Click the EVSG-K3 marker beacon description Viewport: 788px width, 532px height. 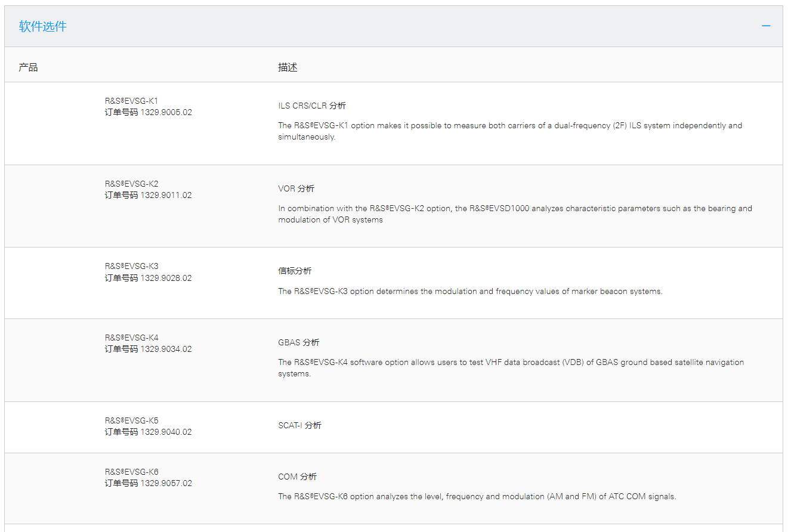click(x=470, y=292)
